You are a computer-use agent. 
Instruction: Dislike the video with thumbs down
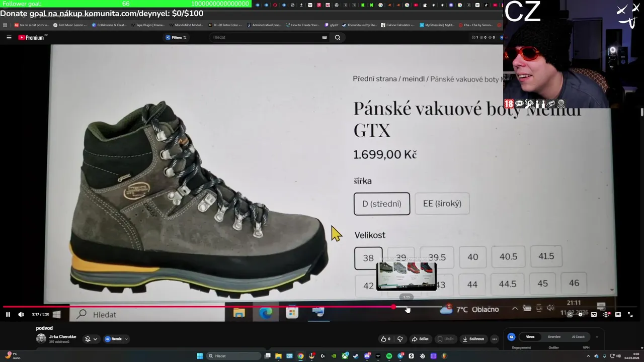(x=400, y=339)
